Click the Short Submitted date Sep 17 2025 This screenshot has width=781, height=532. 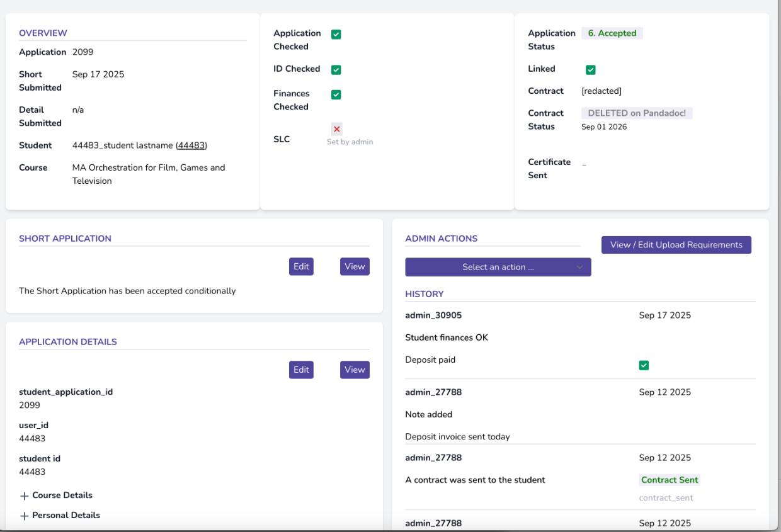click(98, 74)
